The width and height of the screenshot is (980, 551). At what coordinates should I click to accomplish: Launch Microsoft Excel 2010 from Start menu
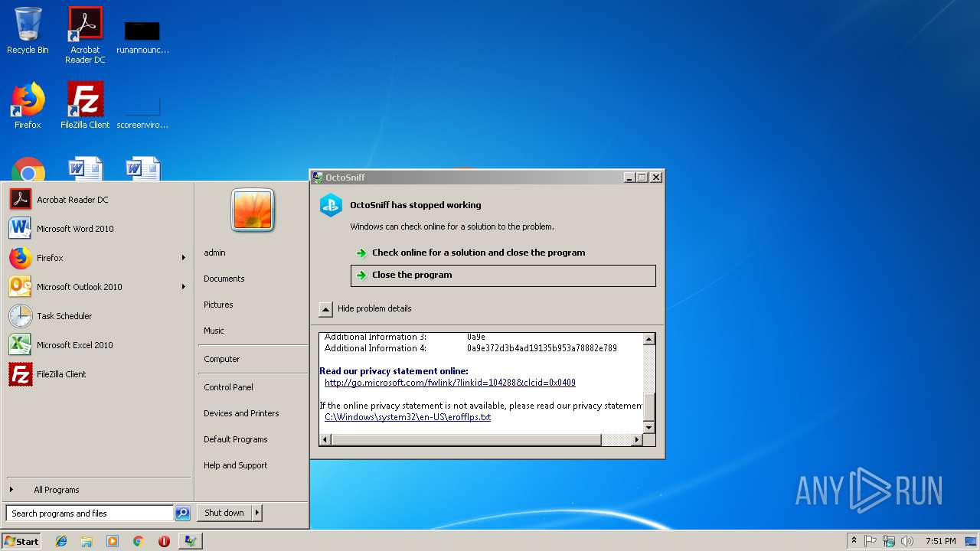coord(97,345)
